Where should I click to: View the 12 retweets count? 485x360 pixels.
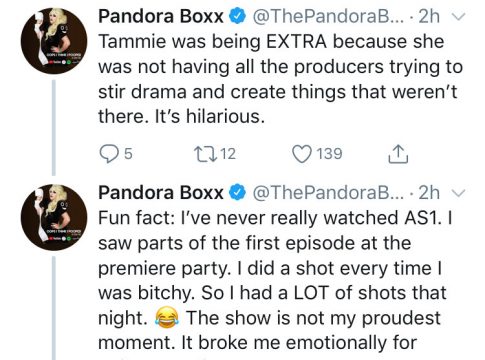(x=228, y=154)
